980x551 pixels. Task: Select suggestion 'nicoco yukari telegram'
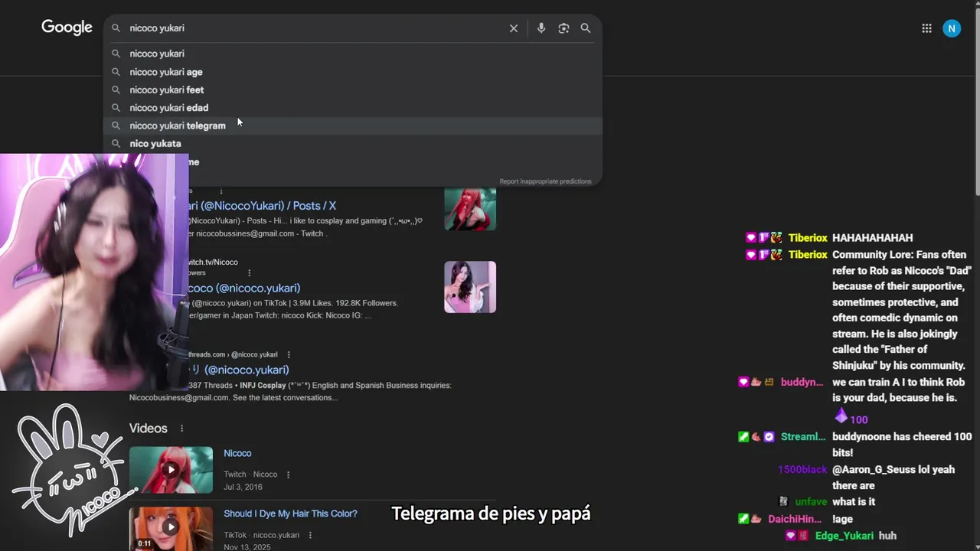tap(352, 126)
